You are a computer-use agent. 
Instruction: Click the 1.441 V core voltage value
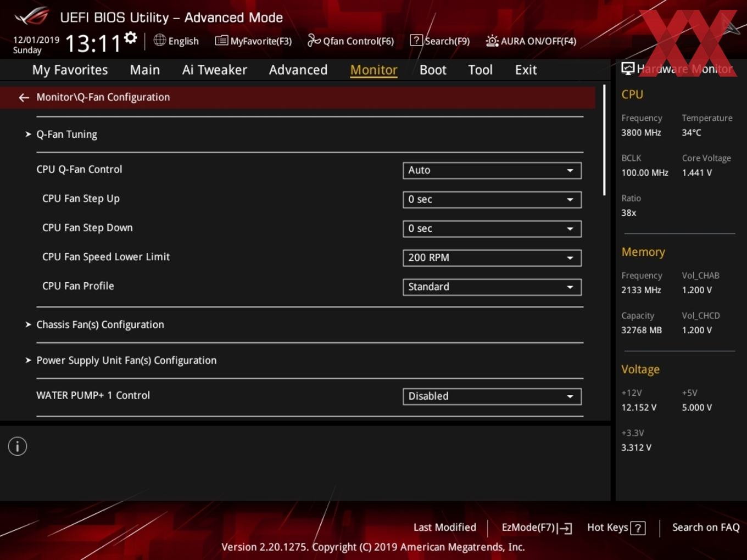coord(696,172)
